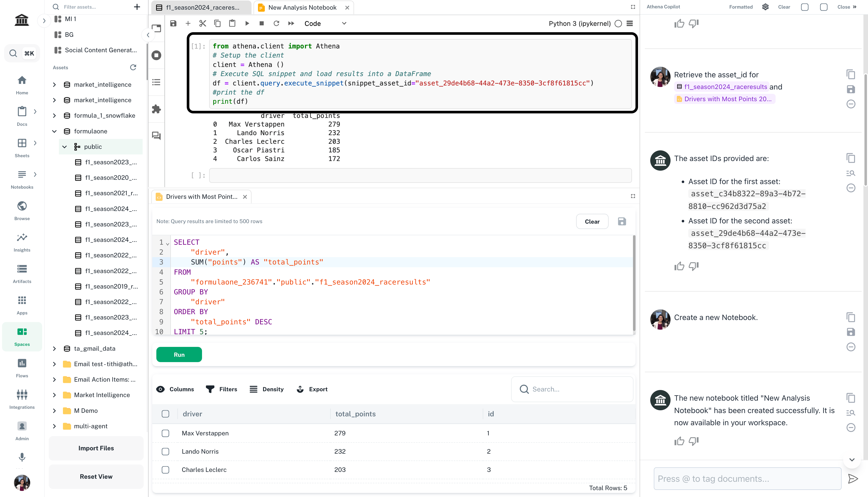Click the Reset View button
The image size is (868, 497).
click(x=96, y=476)
